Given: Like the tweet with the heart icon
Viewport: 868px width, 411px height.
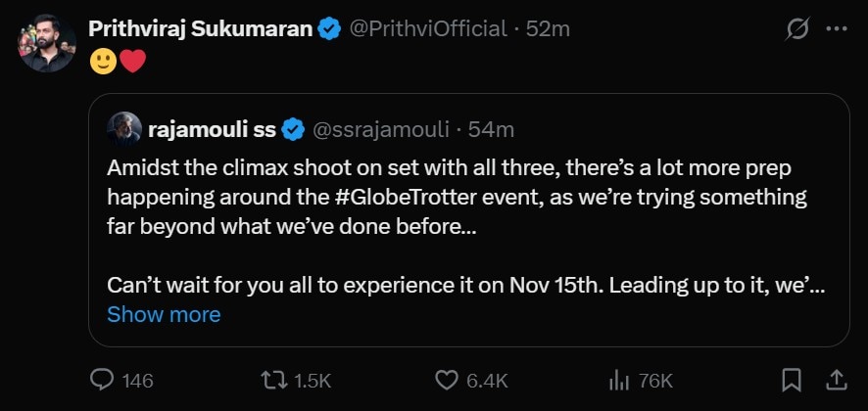Looking at the screenshot, I should click(447, 380).
